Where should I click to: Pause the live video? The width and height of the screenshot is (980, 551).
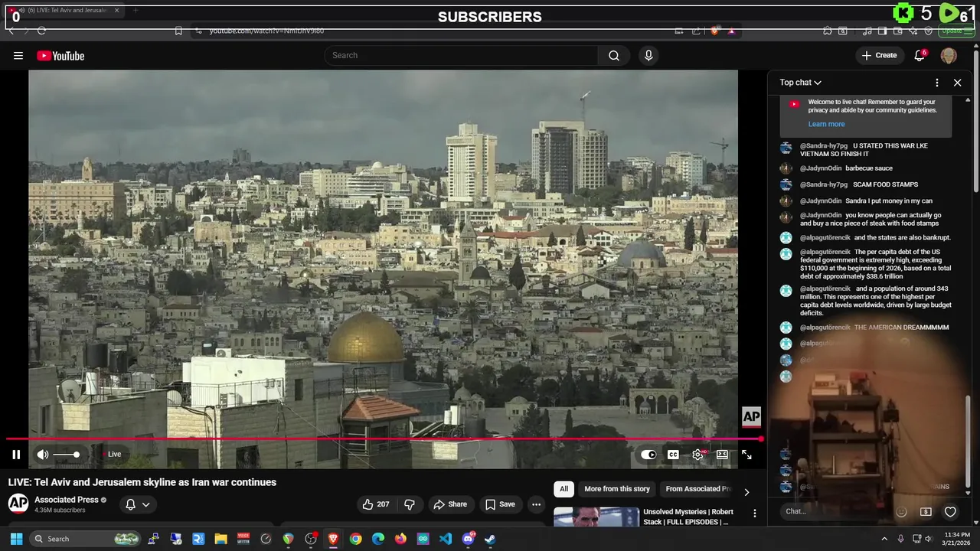pyautogui.click(x=16, y=455)
